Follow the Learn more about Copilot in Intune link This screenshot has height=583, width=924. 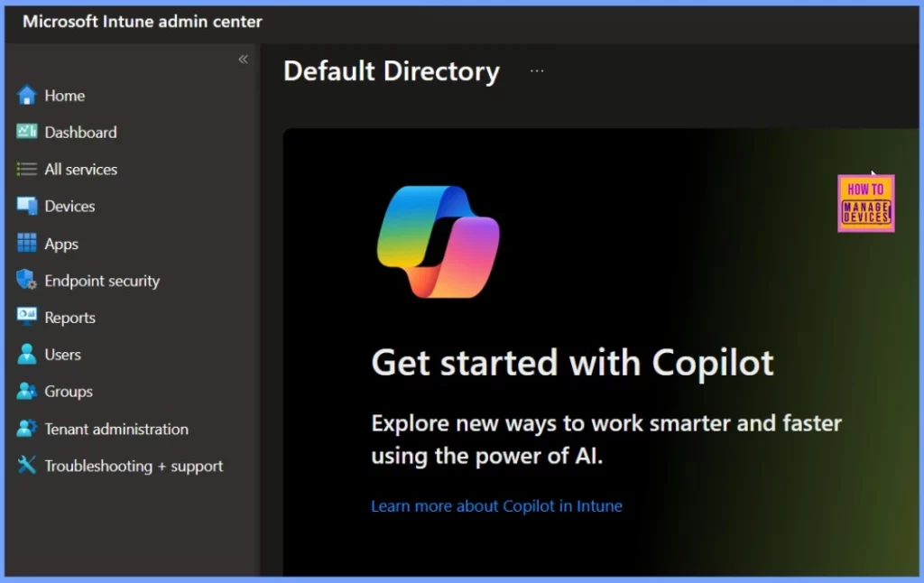coord(497,506)
